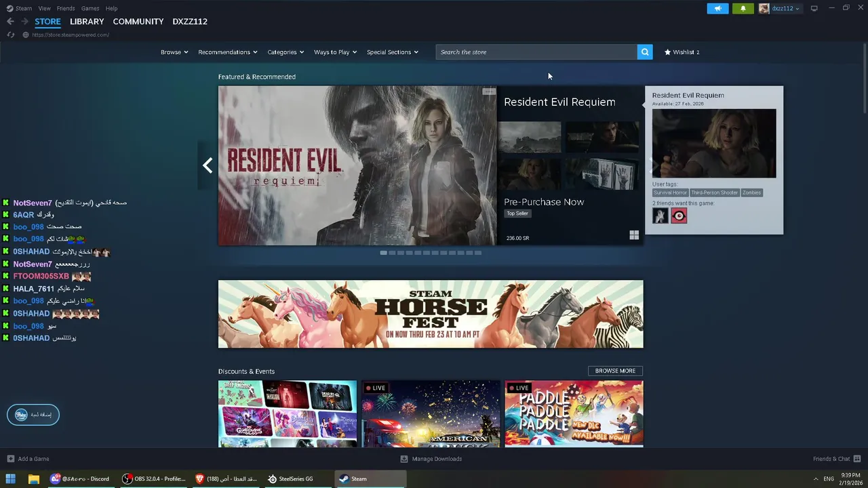Go forward using the Steam forward arrow
Viewport: 868px width, 488px height.
pos(24,22)
